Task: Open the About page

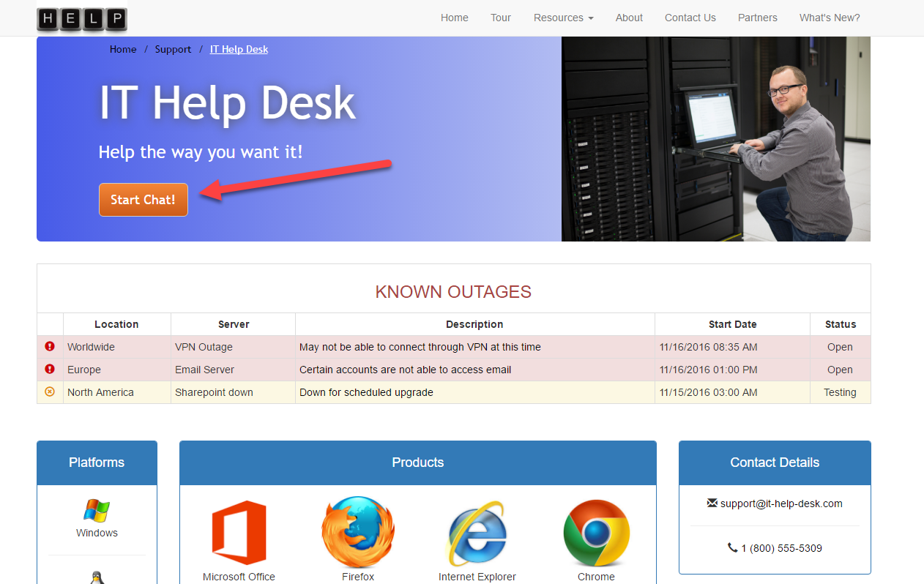Action: (629, 18)
